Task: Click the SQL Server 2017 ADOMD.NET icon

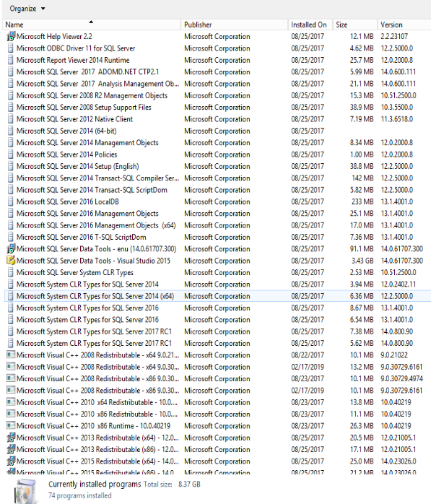Action: click(x=11, y=72)
